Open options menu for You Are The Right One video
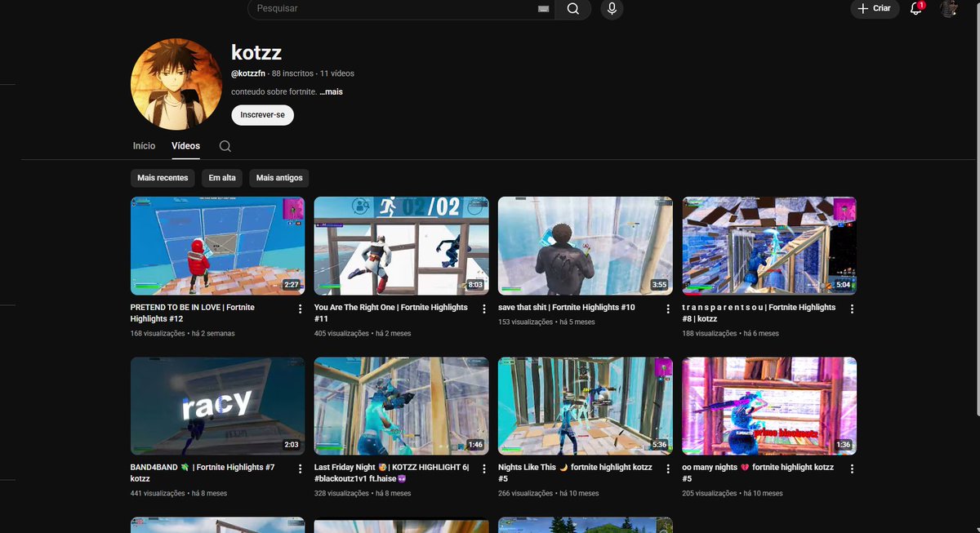Image resolution: width=980 pixels, height=533 pixels. [483, 309]
